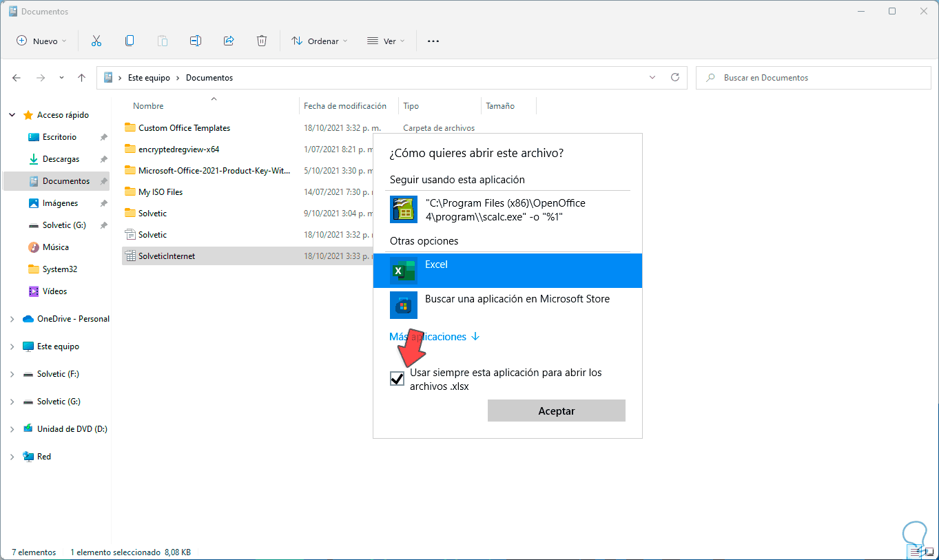Open the Ver view menu
The height and width of the screenshot is (560, 939).
click(386, 41)
